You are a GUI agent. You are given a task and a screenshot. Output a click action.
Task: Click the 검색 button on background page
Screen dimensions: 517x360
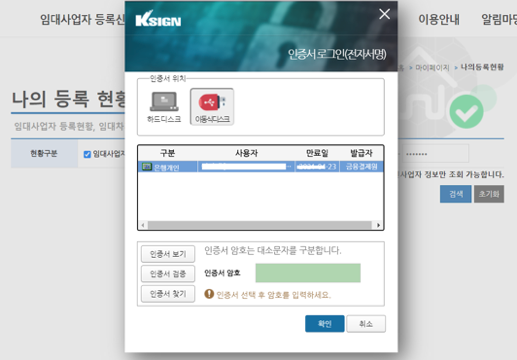tap(456, 194)
